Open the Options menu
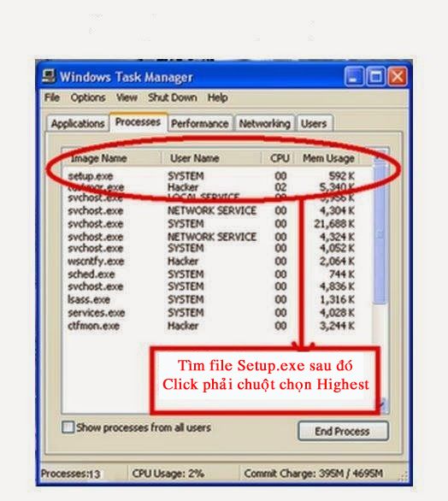Screen dimensions: 448x501 (88, 97)
